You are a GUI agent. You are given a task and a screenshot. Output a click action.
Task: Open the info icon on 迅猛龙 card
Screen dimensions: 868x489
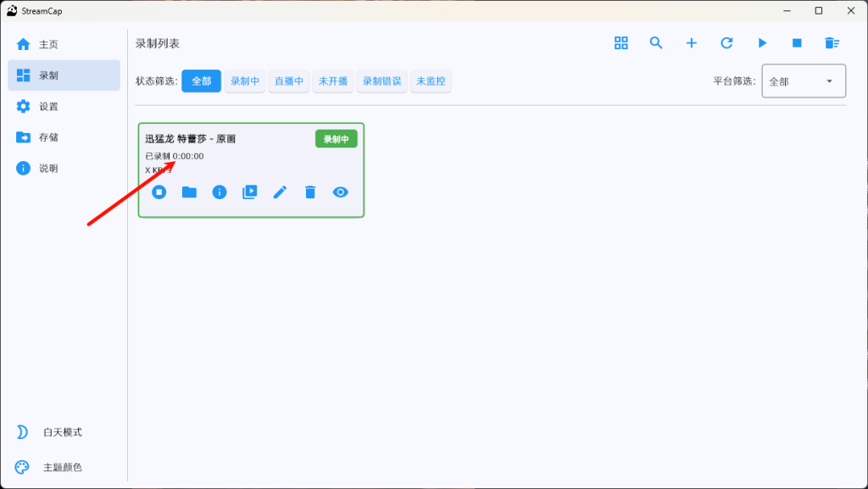coord(219,192)
